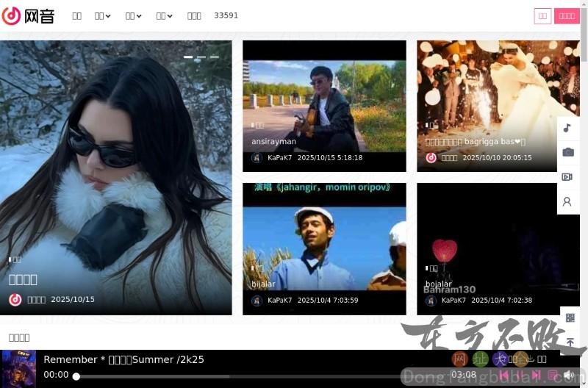Expand the third dropdown in top navigation
Image resolution: width=588 pixels, height=388 pixels.
(164, 15)
